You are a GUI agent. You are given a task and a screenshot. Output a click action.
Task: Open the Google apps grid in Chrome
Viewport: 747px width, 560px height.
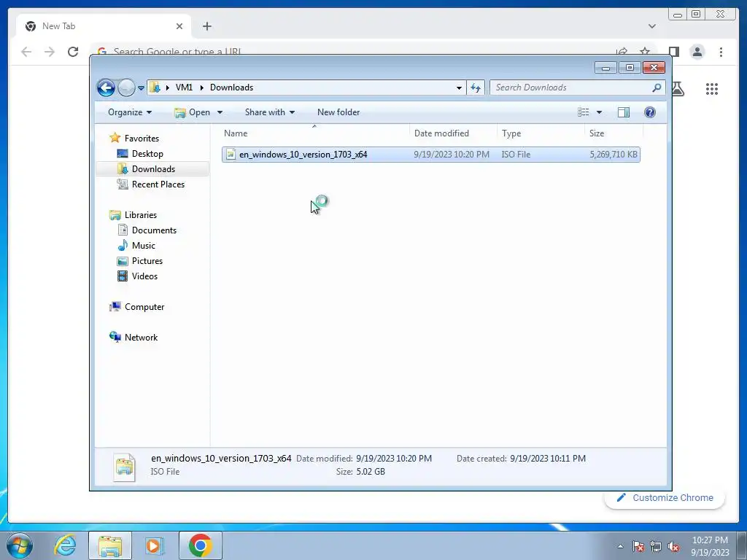[x=712, y=88]
